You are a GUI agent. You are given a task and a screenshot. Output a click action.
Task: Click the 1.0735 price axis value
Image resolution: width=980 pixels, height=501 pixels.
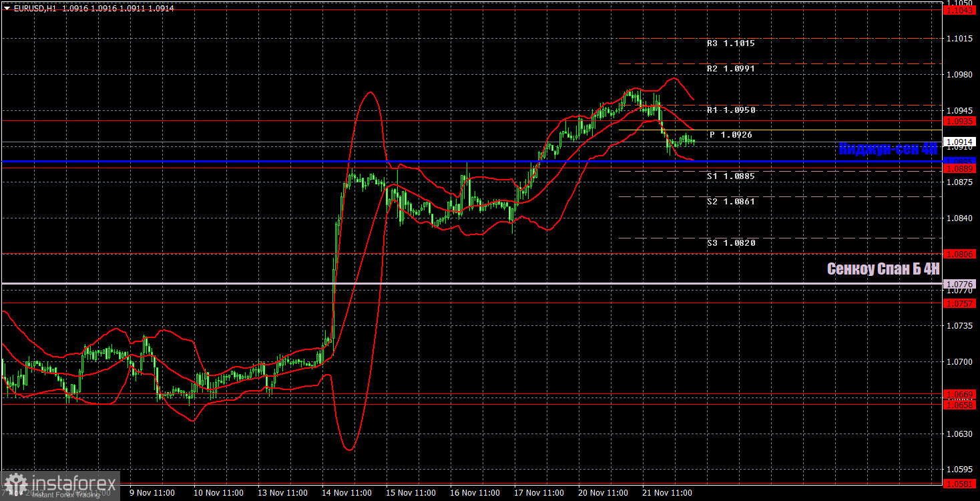tap(961, 326)
